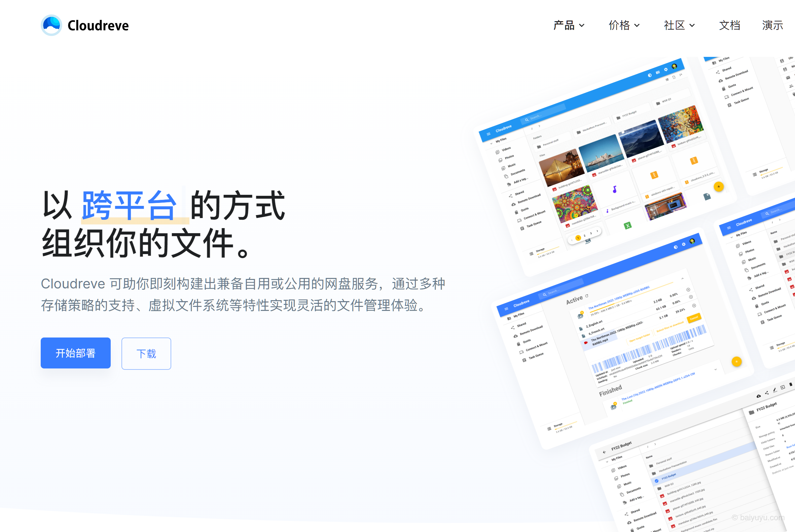Screen dimensions: 795x532
Task: Expand the chevron next to 社区
Action: [692, 26]
